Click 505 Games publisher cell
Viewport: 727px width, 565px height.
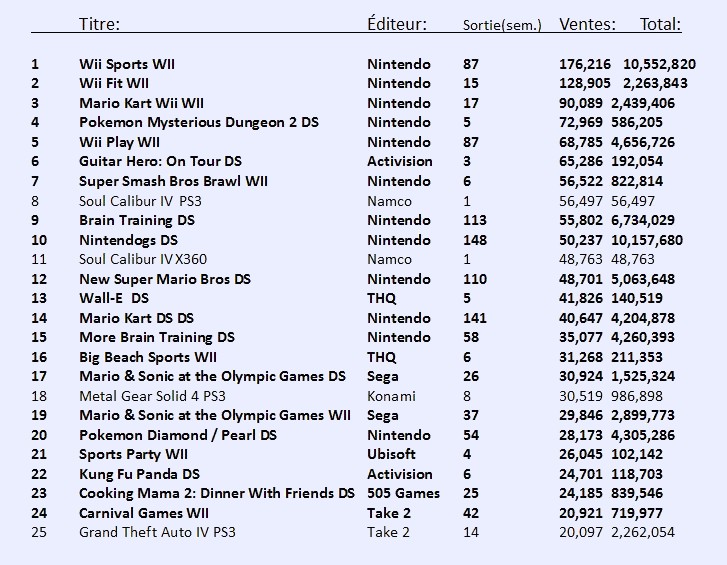403,493
